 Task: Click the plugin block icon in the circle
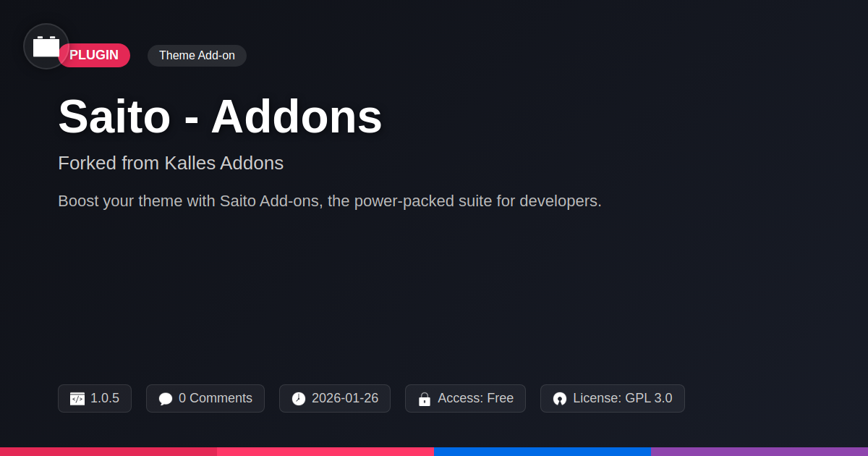pos(46,46)
